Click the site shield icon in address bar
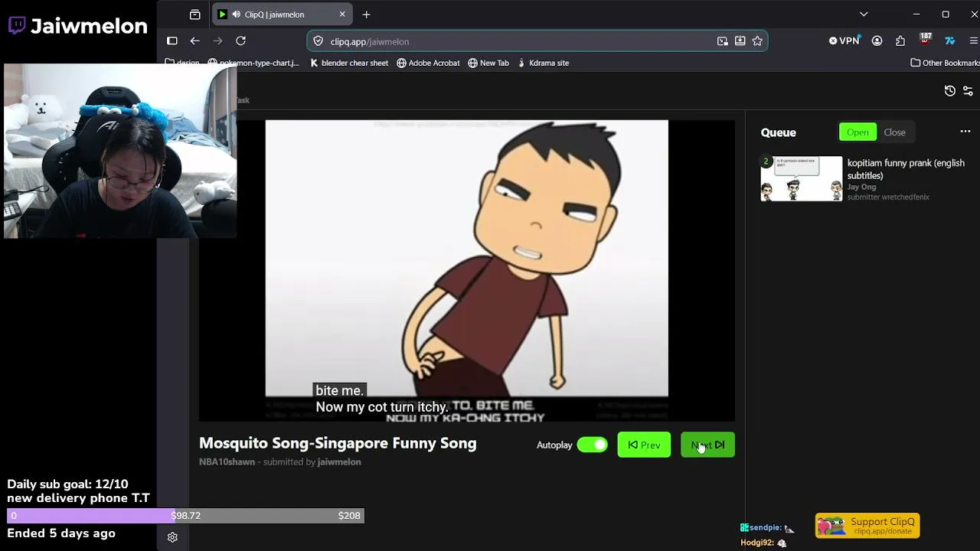This screenshot has width=980, height=551. click(x=318, y=41)
